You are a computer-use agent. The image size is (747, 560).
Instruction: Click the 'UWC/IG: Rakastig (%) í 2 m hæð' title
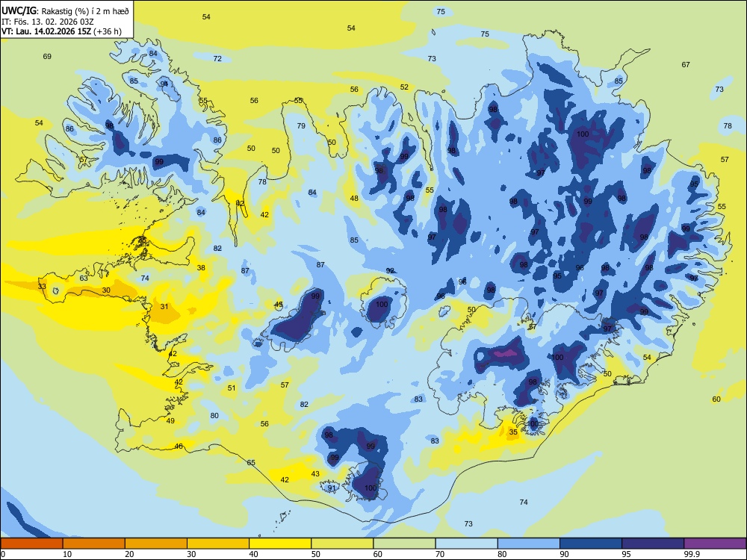click(65, 11)
